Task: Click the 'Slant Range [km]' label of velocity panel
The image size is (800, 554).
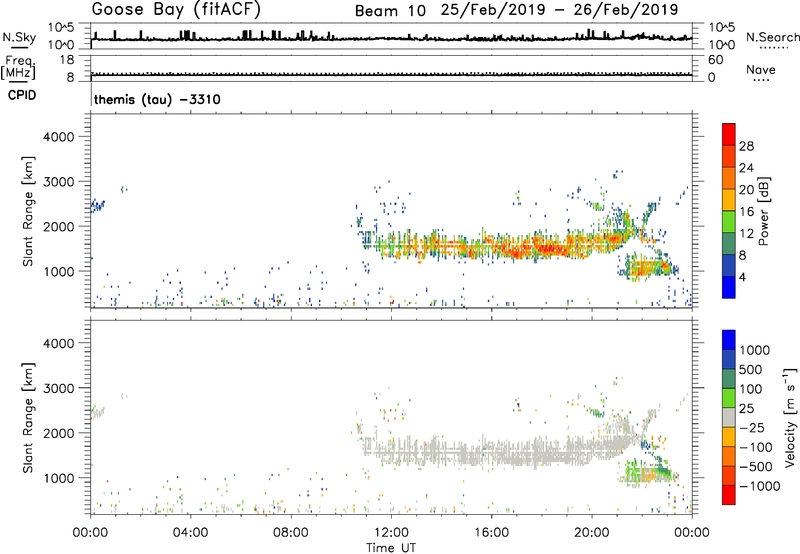Action: click(28, 418)
